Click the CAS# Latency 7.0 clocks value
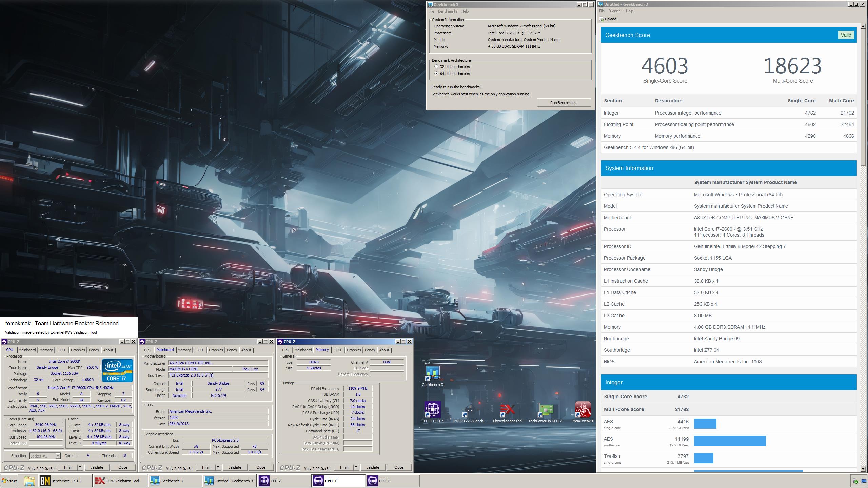The height and width of the screenshot is (488, 868). click(x=358, y=401)
